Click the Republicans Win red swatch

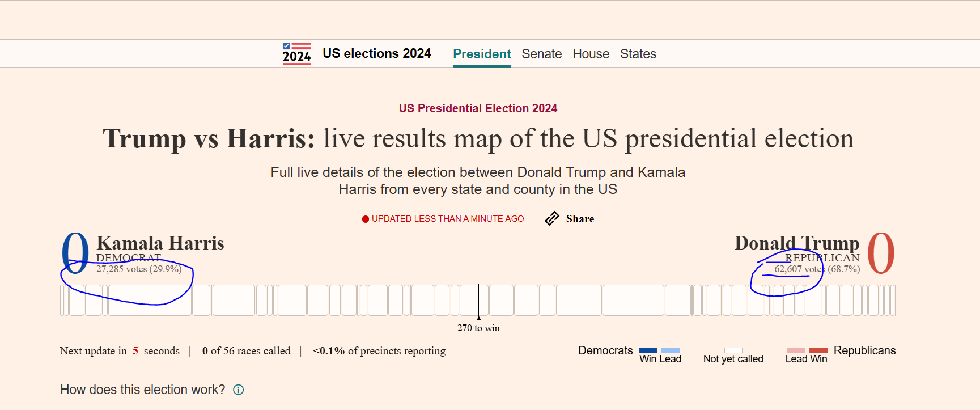(818, 350)
